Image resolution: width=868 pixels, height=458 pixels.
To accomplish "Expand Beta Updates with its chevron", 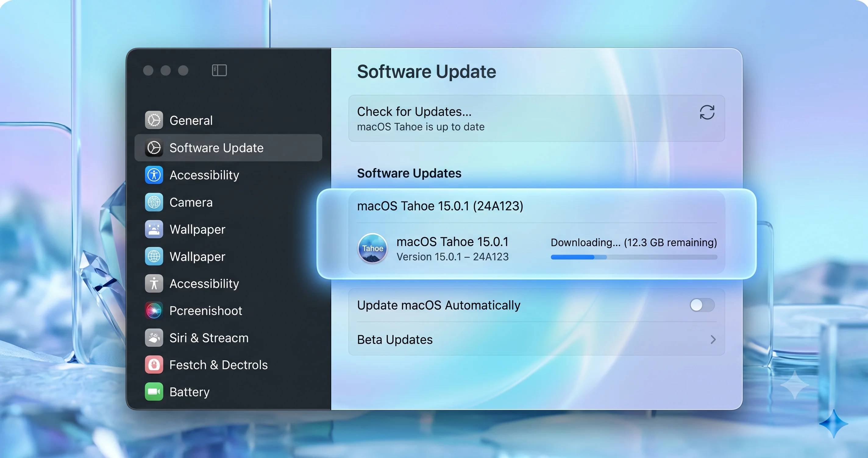I will (x=713, y=339).
